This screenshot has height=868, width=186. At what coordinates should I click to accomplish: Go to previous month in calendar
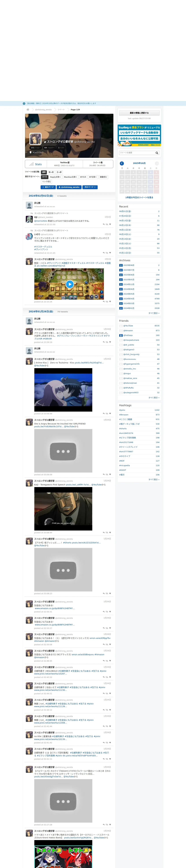pos(122,163)
